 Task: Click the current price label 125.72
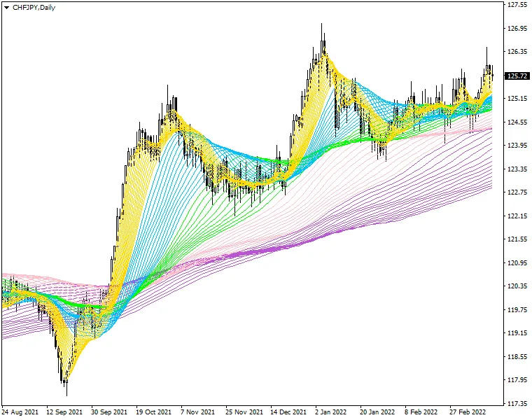pos(517,76)
